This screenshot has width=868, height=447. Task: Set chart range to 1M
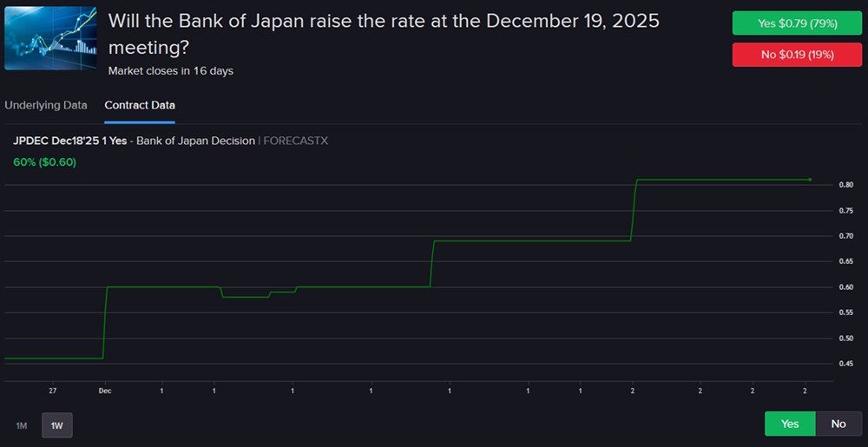tap(22, 425)
